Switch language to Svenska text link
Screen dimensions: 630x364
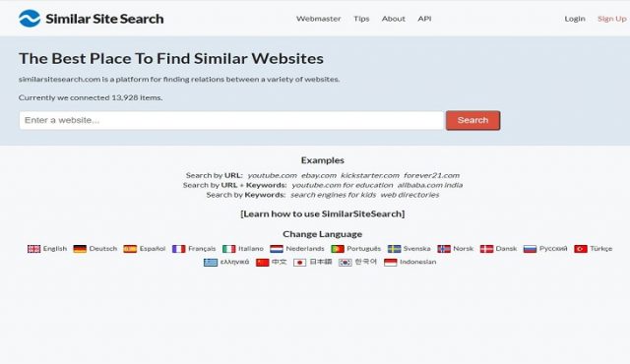tap(416, 249)
